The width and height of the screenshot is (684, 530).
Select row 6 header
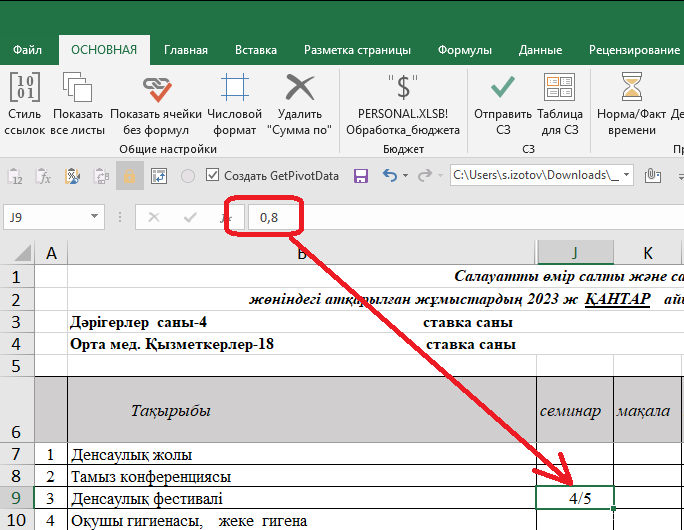[x=17, y=410]
